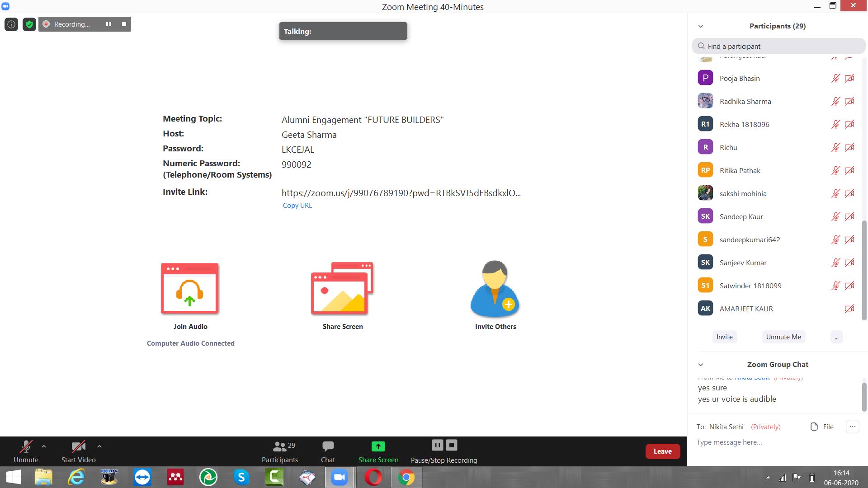
Task: Click Radhika Sharma's muted microphone icon
Action: click(835, 101)
